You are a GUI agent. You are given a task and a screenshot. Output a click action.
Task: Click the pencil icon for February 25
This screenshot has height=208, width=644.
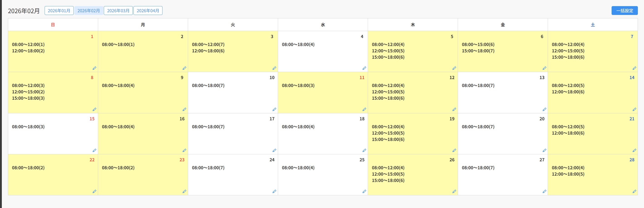[x=364, y=191]
